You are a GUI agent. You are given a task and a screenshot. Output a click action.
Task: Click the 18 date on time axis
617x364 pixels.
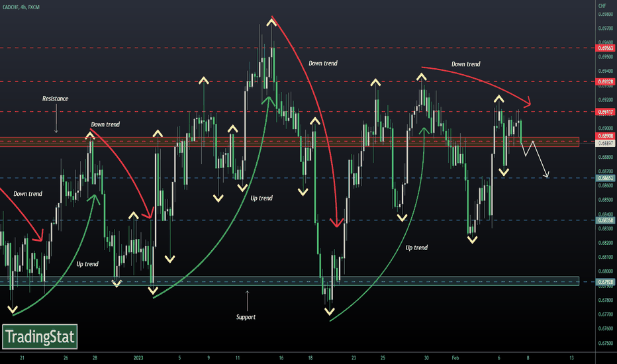[310, 358]
